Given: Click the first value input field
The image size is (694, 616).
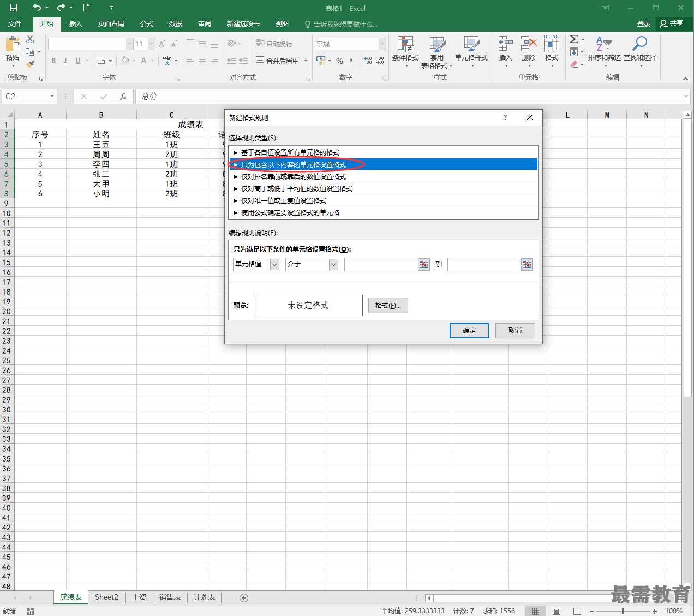Looking at the screenshot, I should point(381,265).
